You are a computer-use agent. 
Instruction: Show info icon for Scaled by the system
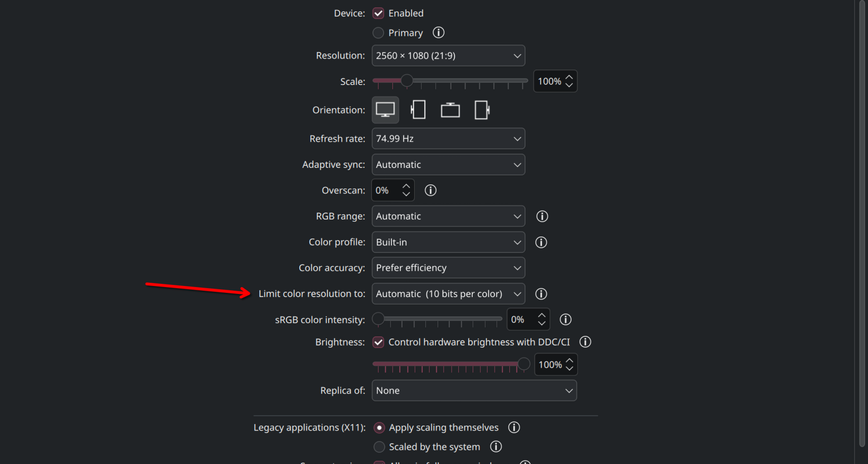(x=496, y=446)
